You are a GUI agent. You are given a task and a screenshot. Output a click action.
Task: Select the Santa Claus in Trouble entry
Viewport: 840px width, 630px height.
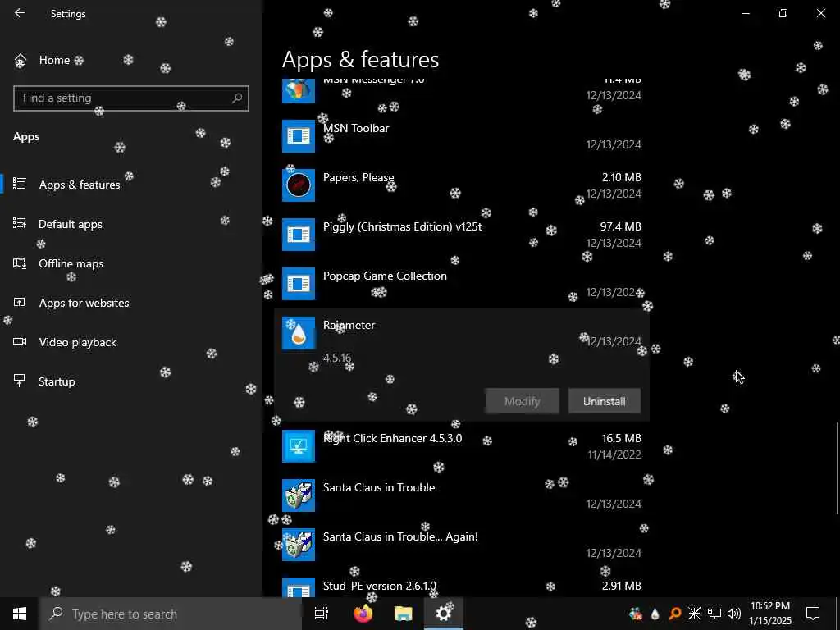pos(462,495)
